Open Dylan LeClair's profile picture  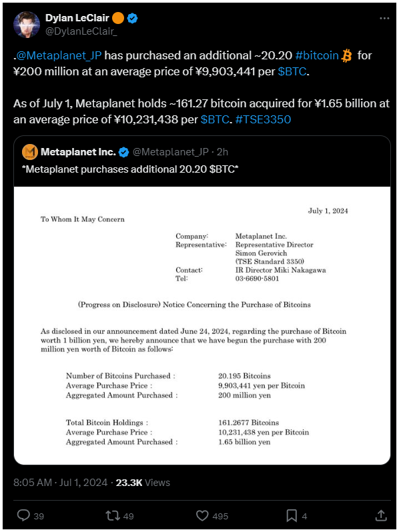(27, 25)
